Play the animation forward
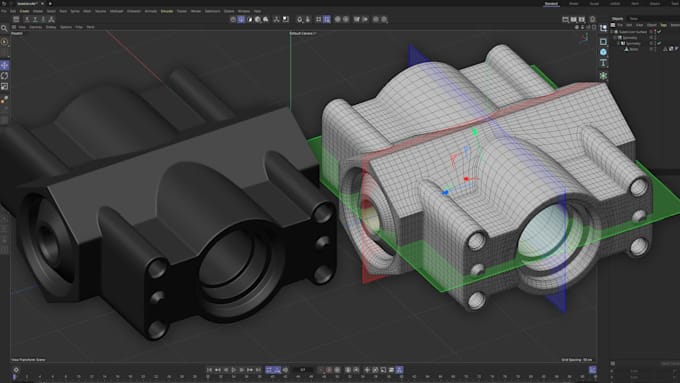This screenshot has height=383, width=680. point(233,370)
